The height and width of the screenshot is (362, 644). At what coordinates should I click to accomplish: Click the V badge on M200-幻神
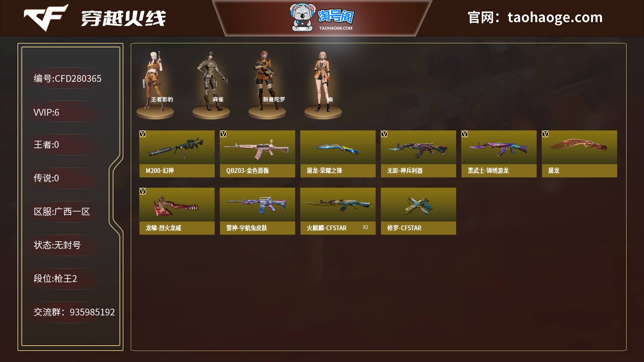[143, 134]
